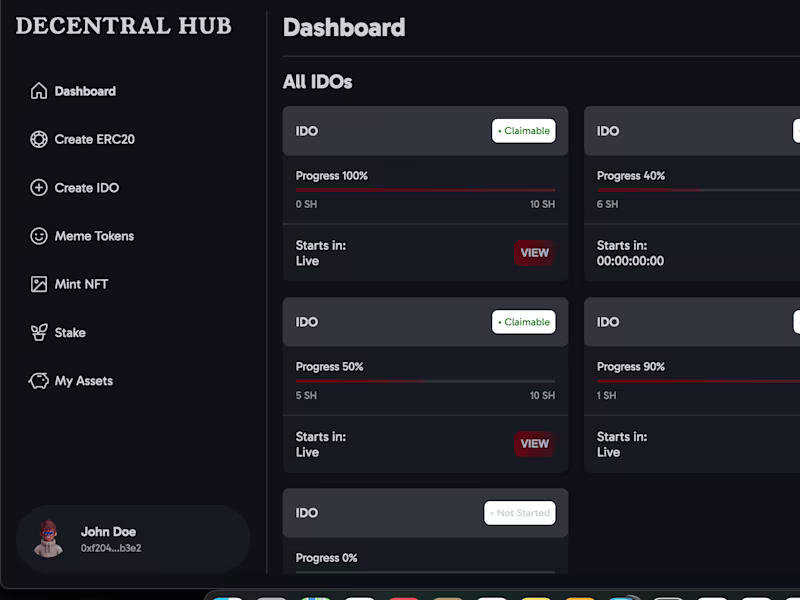Click the Claimable badge on the 50% IDO

coord(523,322)
